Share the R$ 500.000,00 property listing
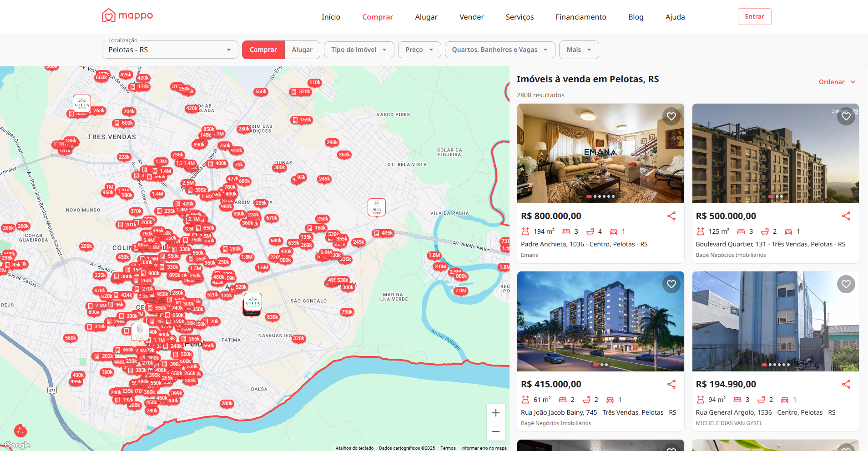The height and width of the screenshot is (451, 868). coord(846,216)
